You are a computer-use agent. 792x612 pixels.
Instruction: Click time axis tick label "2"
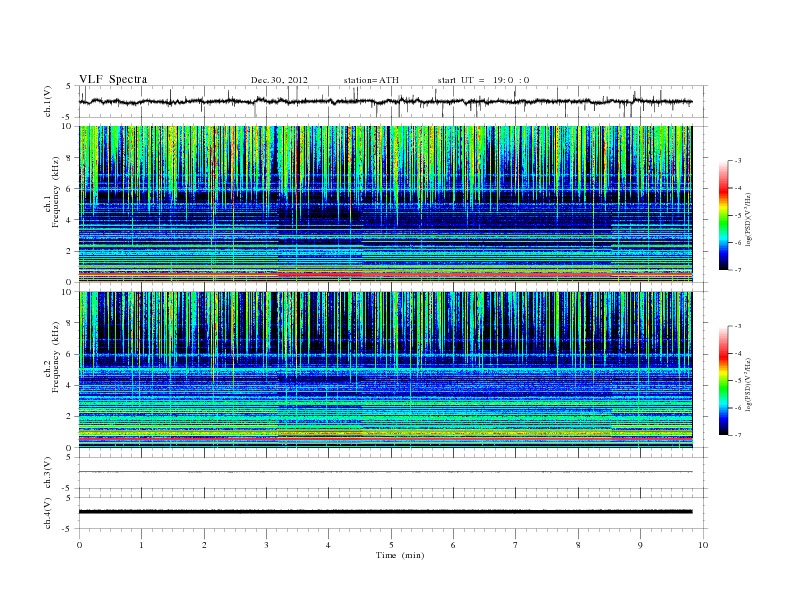coord(204,545)
